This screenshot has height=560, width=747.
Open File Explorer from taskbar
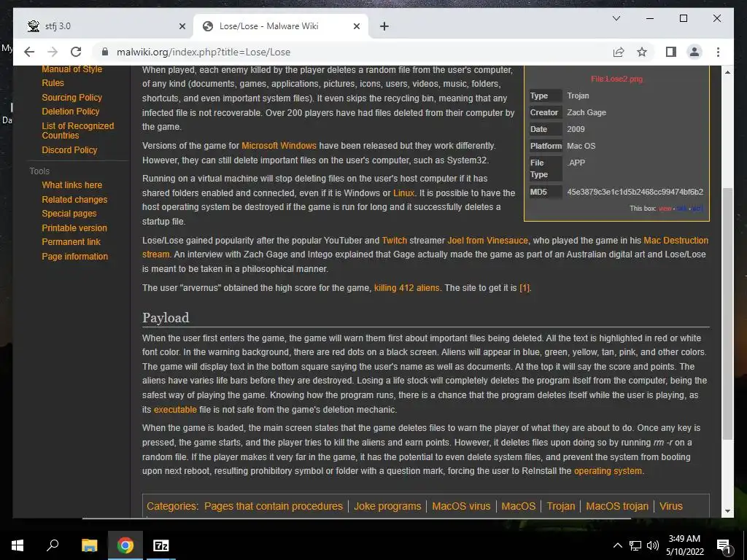pyautogui.click(x=89, y=545)
